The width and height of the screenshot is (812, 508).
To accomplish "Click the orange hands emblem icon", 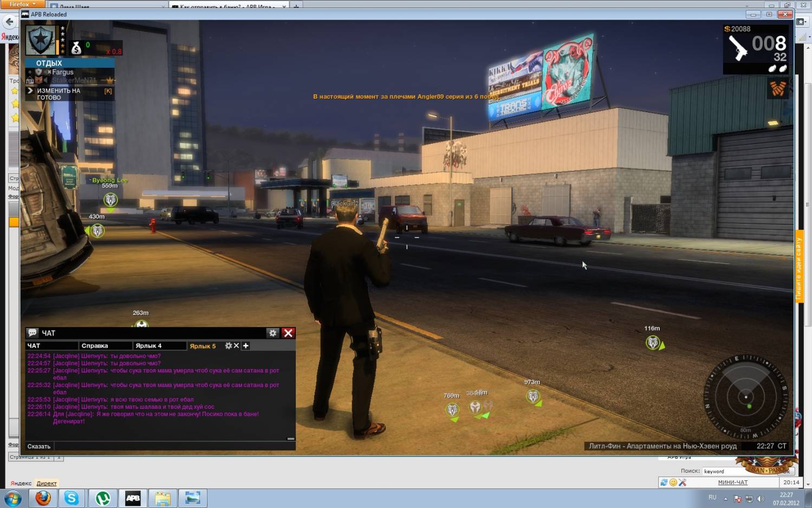I will click(778, 88).
